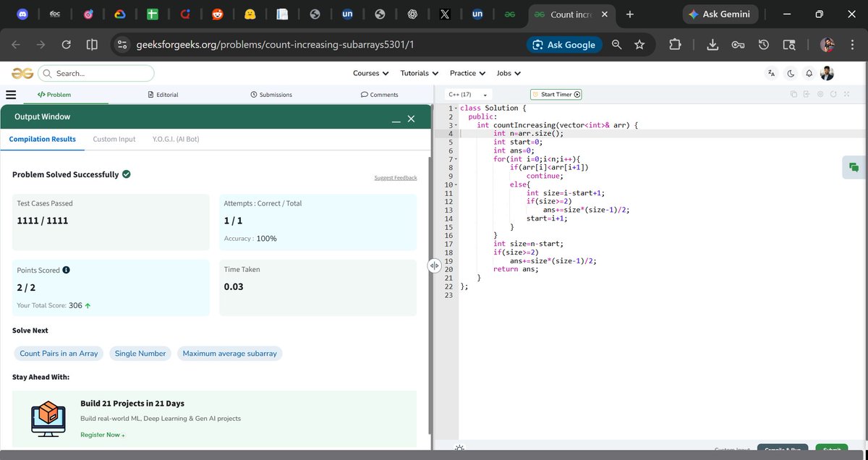Click the 21 Projects course thumbnail
This screenshot has height=460, width=868.
tap(48, 418)
